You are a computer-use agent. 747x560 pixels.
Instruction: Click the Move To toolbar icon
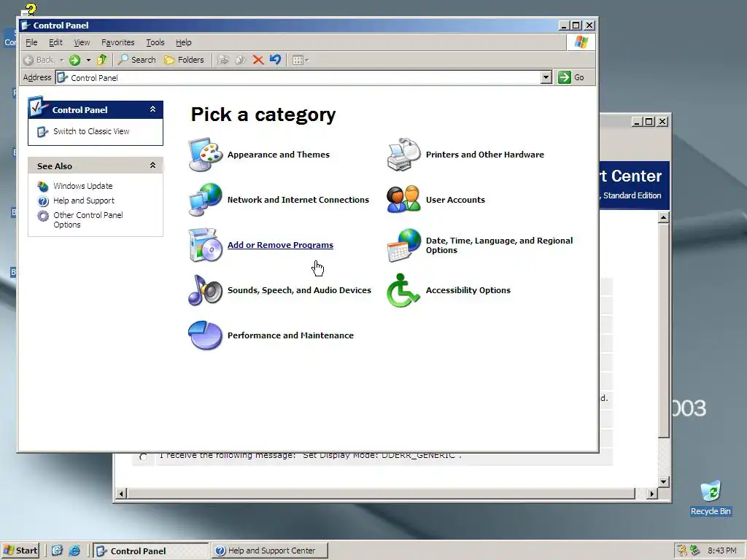coord(223,60)
